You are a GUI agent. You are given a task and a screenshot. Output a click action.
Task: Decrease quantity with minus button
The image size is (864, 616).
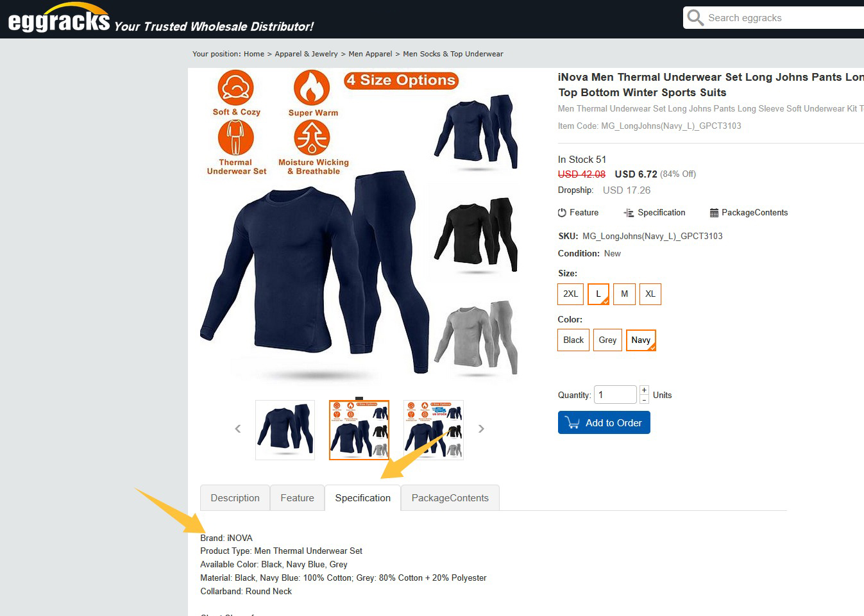click(x=644, y=399)
